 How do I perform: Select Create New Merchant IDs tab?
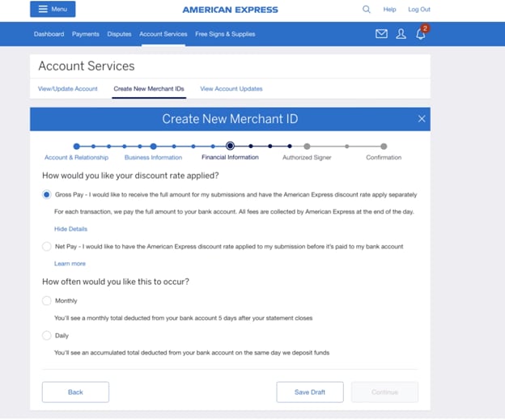coord(149,89)
